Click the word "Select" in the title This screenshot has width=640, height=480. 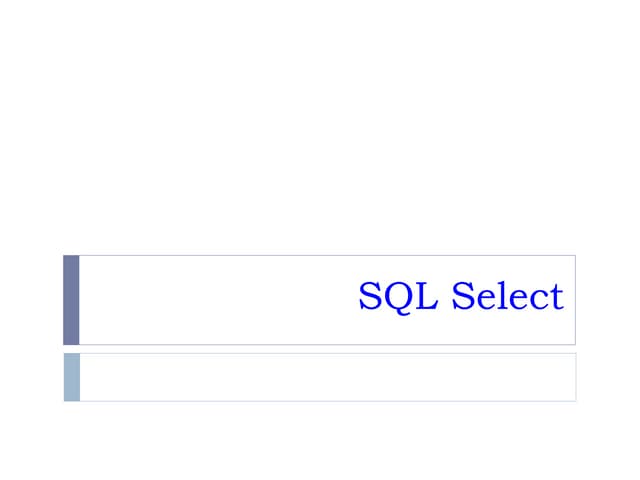(x=507, y=297)
